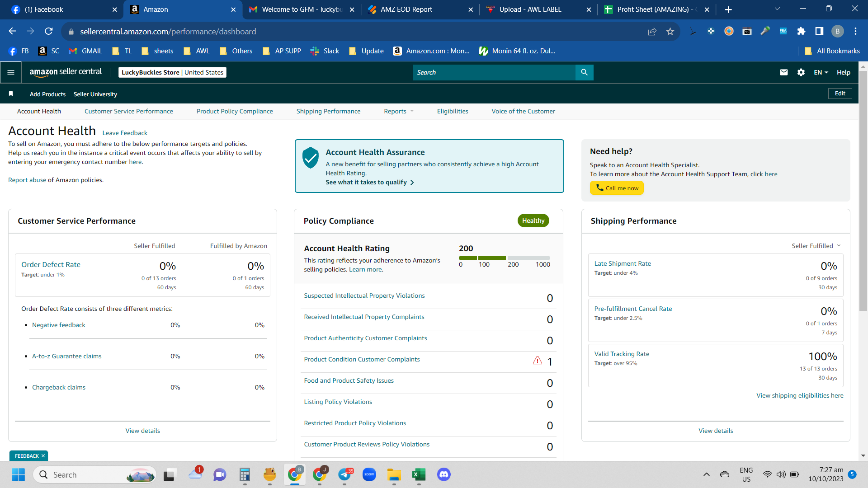This screenshot has width=868, height=488.
Task: Open the Add Products shortcut
Action: click(47, 94)
